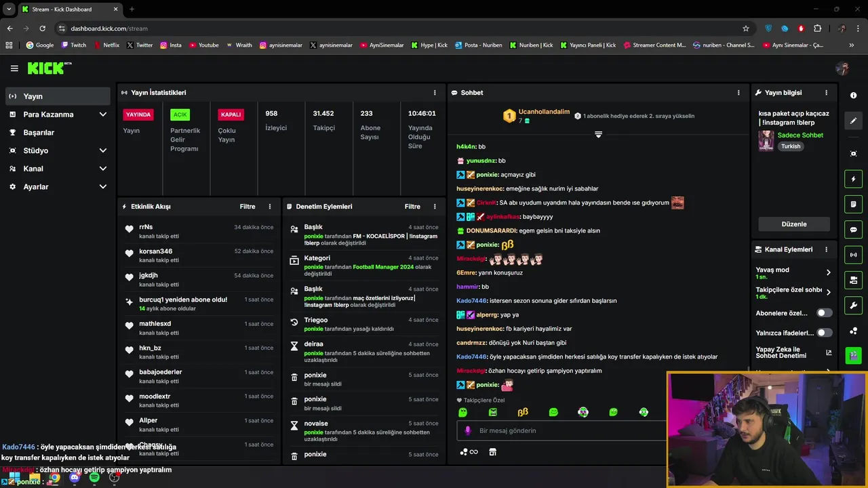Open Takipçilere özel sohbet arrow
Screen dimensions: 868x488
(x=828, y=293)
